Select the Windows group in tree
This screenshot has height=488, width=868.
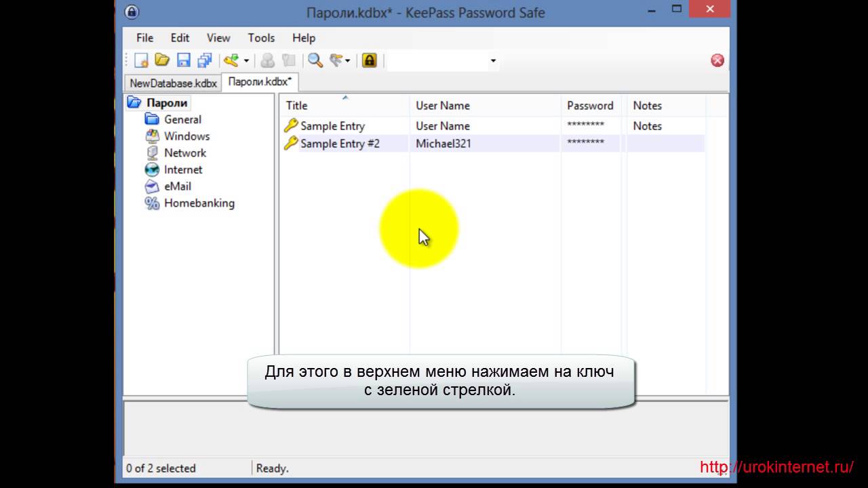coord(186,136)
